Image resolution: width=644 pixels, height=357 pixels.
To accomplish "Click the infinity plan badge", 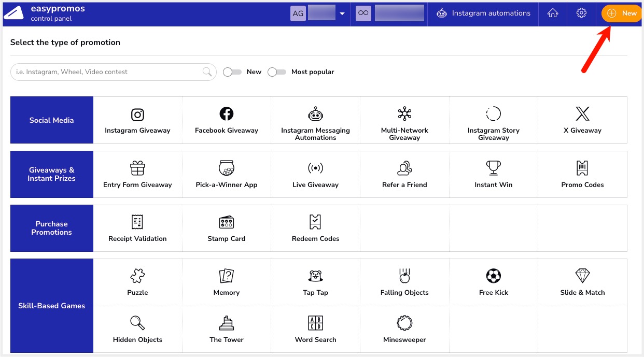I will [363, 13].
